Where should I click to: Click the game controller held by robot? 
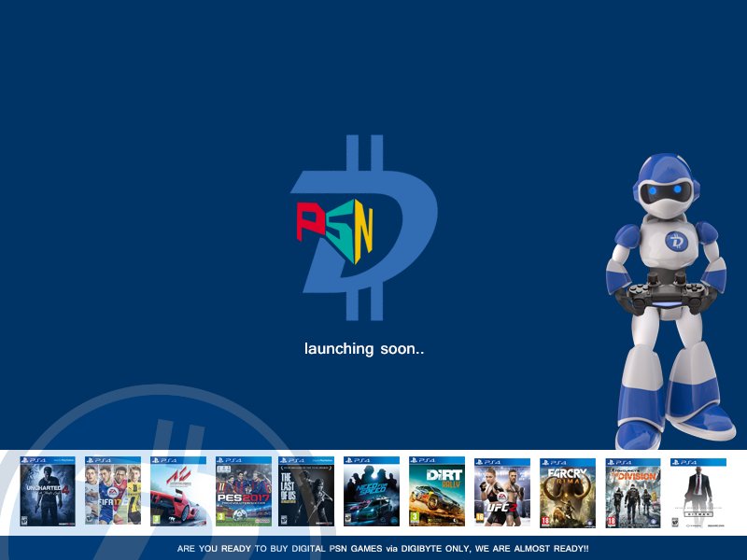point(666,294)
